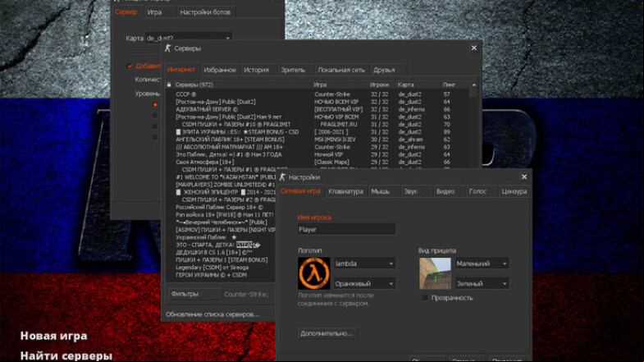The width and height of the screenshot is (644, 362).
Task: Click the server list scroll-up arrow
Action: [x=474, y=85]
